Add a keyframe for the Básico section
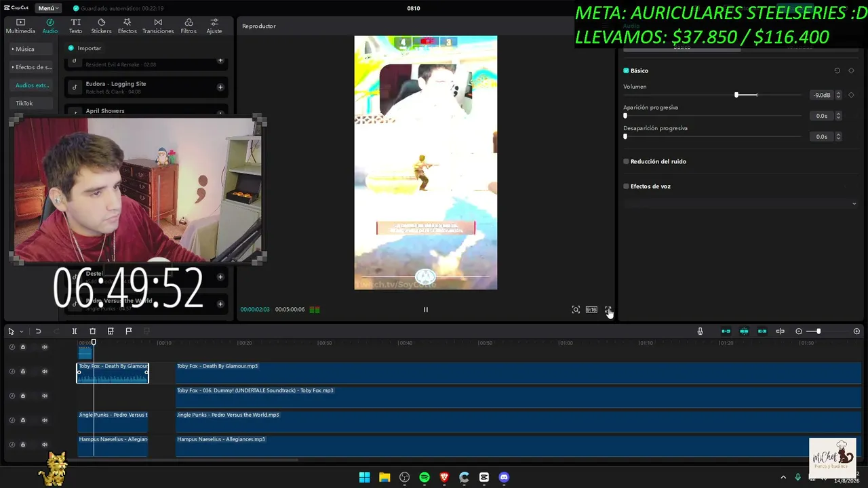 point(851,70)
